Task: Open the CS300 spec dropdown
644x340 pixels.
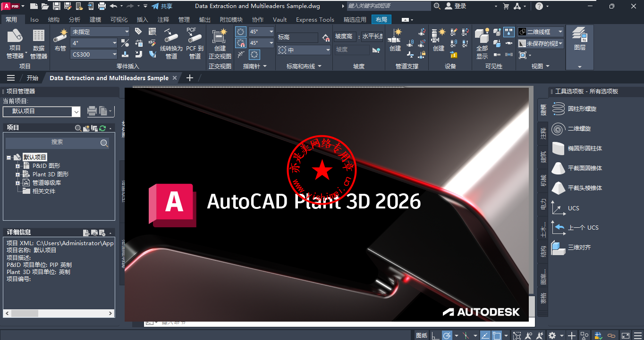Action: pyautogui.click(x=94, y=54)
